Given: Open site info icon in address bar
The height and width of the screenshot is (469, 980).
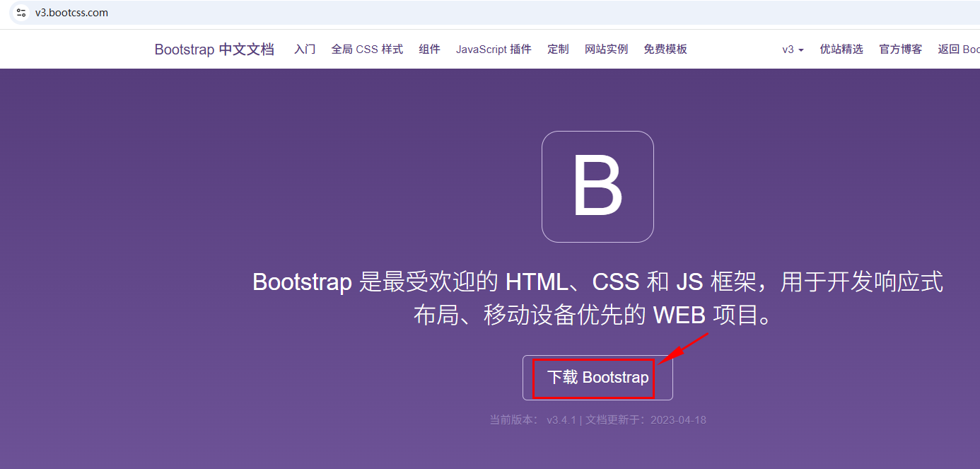Looking at the screenshot, I should click(21, 13).
